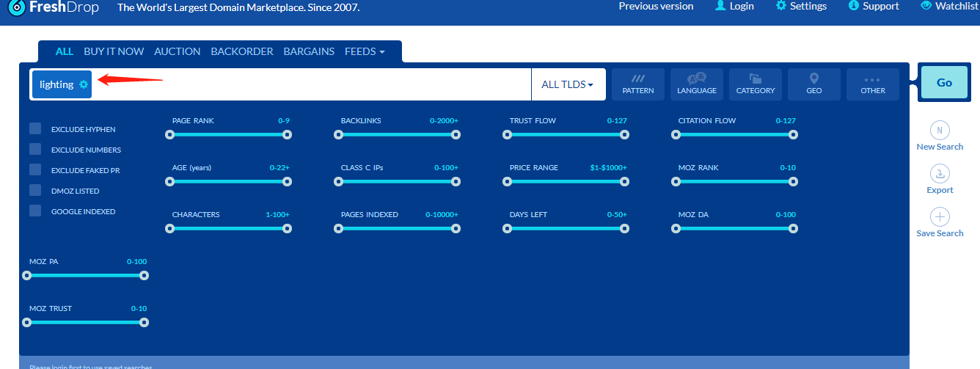
Task: Tick the DMOZ Listed checkbox
Action: point(35,191)
